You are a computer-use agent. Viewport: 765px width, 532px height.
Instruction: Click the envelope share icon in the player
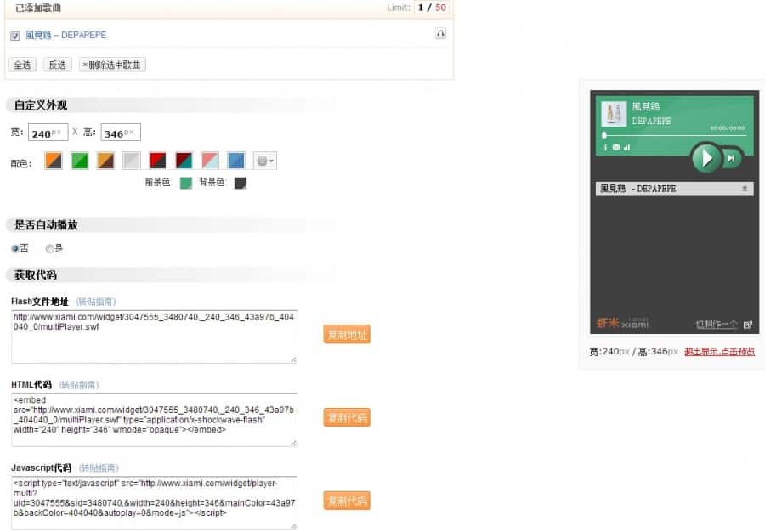(x=616, y=147)
